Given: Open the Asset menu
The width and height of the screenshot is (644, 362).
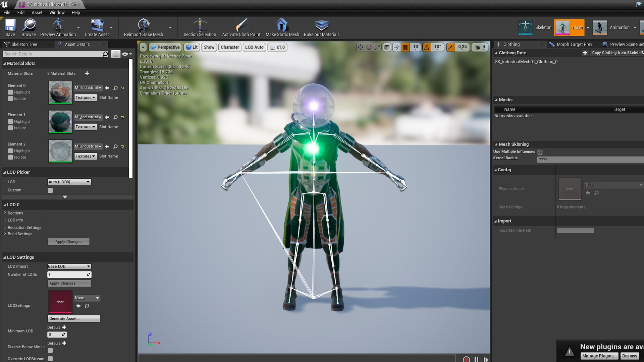Looking at the screenshot, I should coord(37,12).
